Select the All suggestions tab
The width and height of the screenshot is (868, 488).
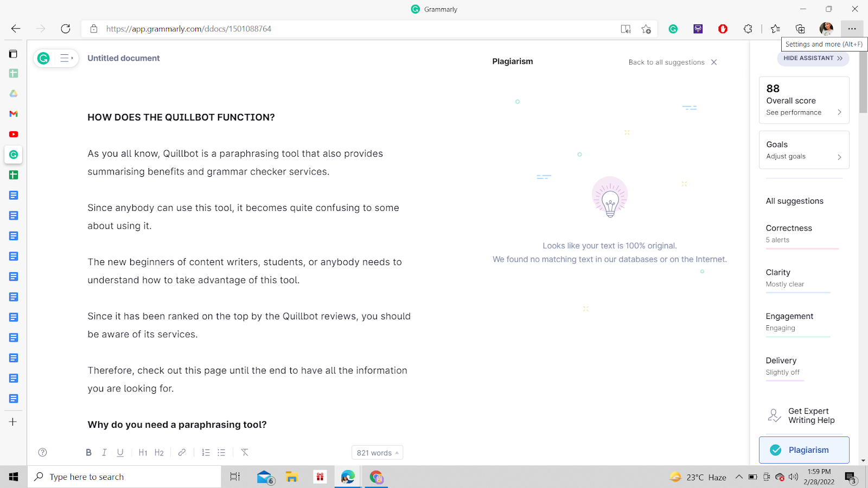(x=795, y=201)
